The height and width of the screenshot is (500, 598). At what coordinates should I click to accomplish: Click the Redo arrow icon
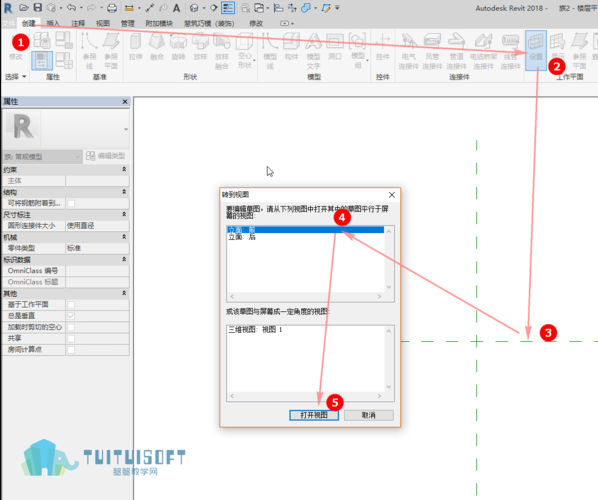[x=91, y=7]
